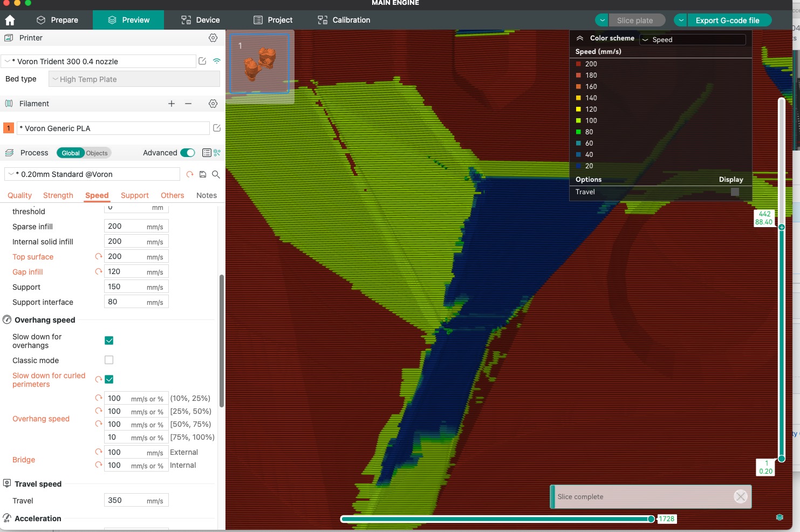800x532 pixels.
Task: Open the Quality settings tab
Action: (19, 195)
